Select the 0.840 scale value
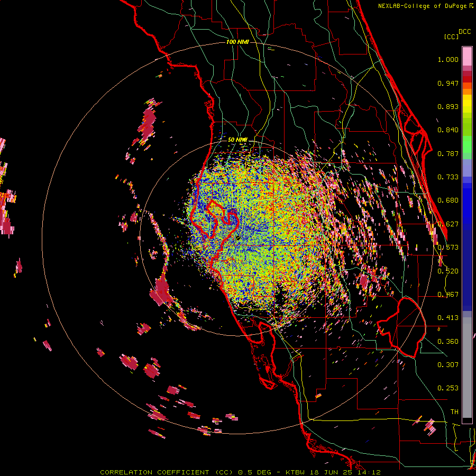The image size is (476, 476). click(448, 130)
